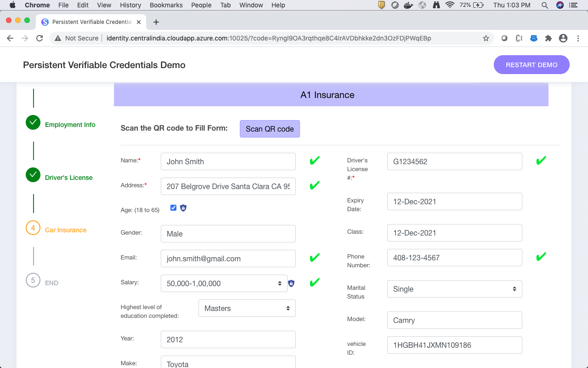Screen dimensions: 588x368
Task: Open the History menu
Action: click(130, 5)
